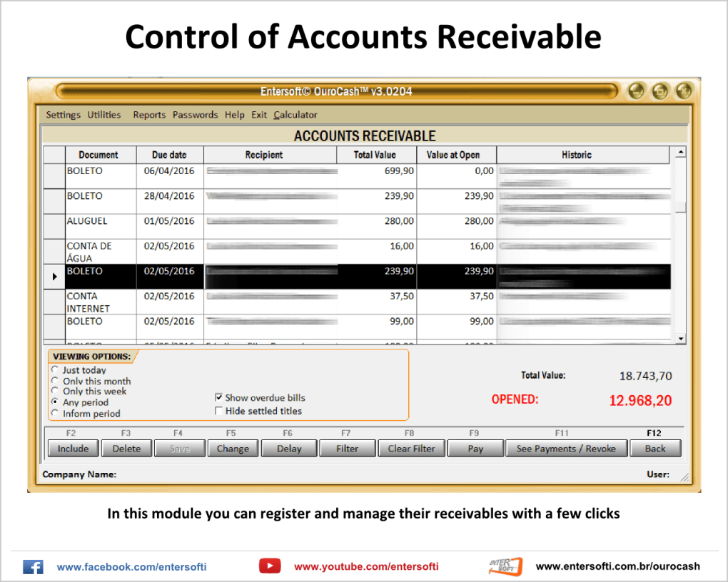Enable 'Hide settled titles' checkbox
This screenshot has height=582, width=728.
(x=219, y=411)
